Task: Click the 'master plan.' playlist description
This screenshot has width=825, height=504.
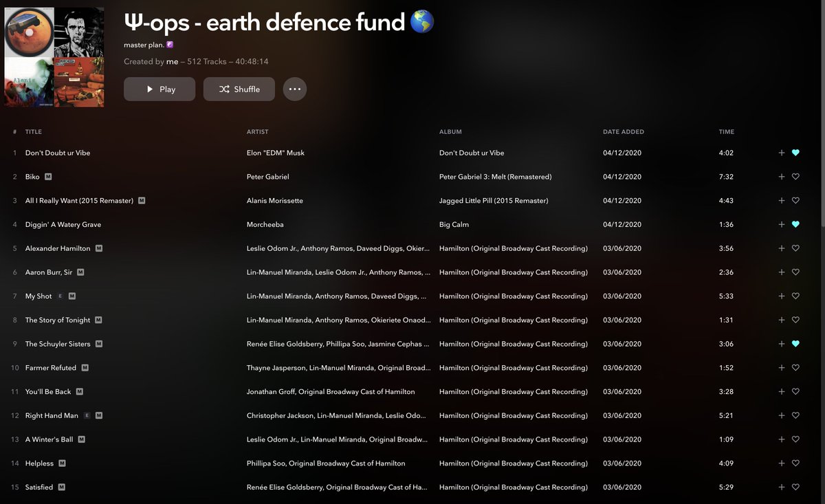Action: click(144, 45)
